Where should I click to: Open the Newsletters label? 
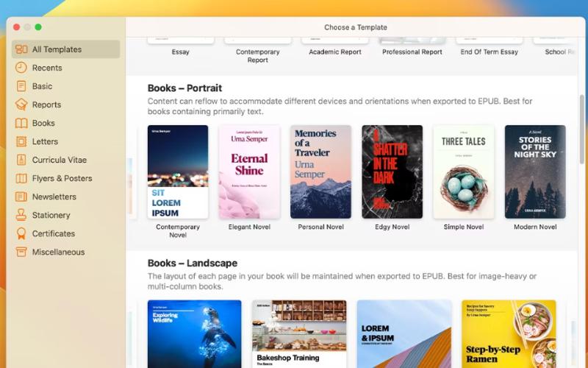pyautogui.click(x=54, y=197)
